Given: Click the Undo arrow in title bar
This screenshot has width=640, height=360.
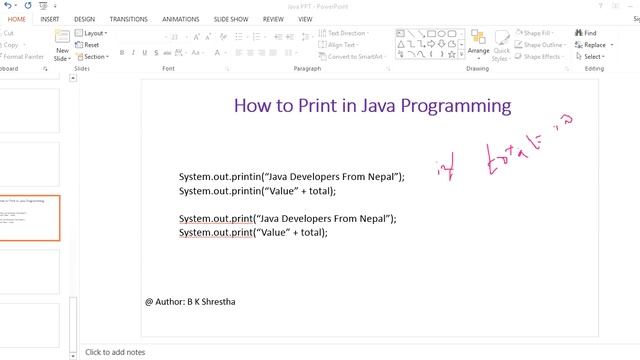Looking at the screenshot, I should pyautogui.click(x=7, y=6).
